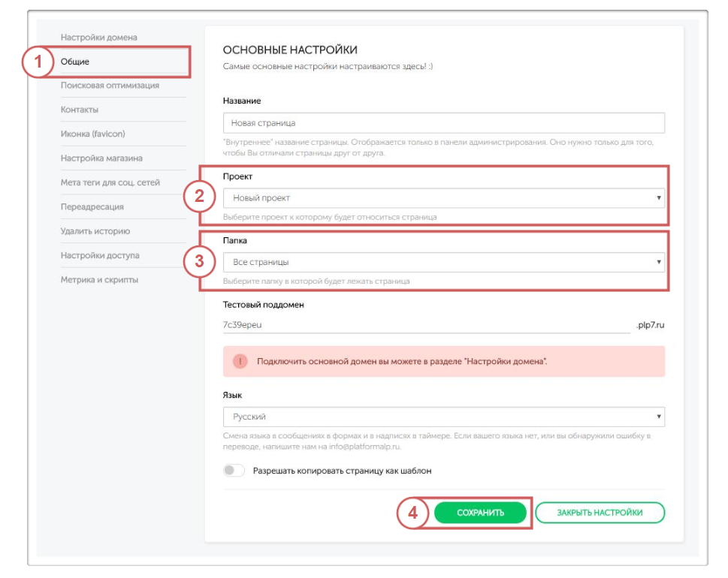Viewport: 728px width, 578px height.
Task: Select 'Мета теги для соц. сетей'
Action: pos(110,182)
